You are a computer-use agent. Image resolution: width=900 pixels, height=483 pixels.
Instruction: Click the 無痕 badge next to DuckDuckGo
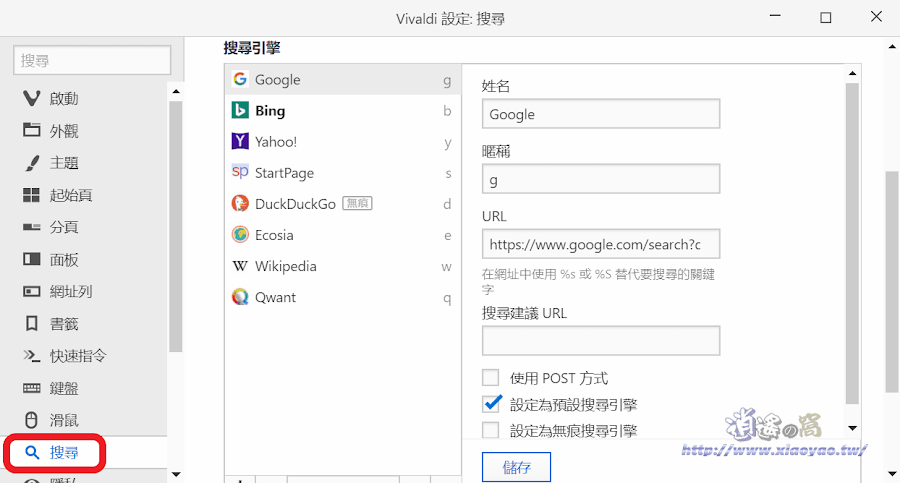pos(358,203)
